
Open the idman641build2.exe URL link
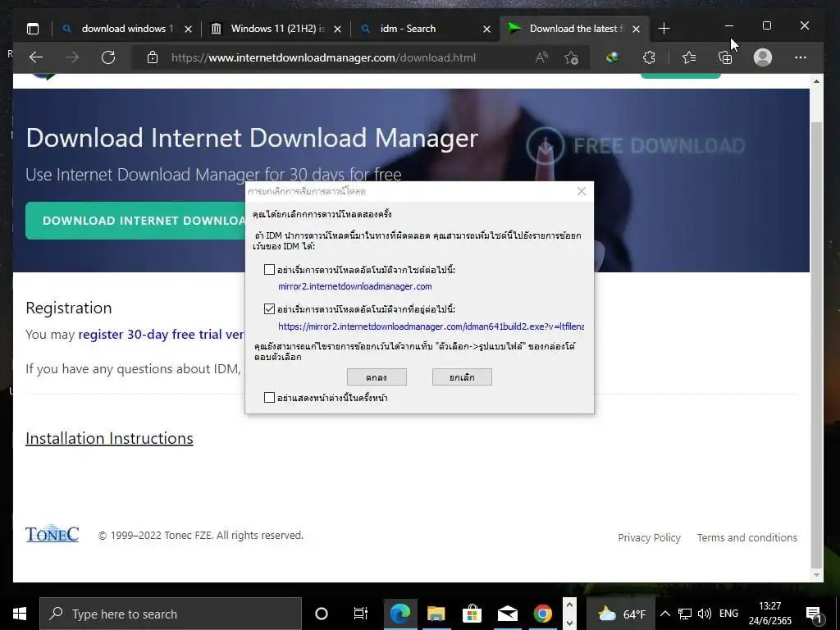[431, 326]
